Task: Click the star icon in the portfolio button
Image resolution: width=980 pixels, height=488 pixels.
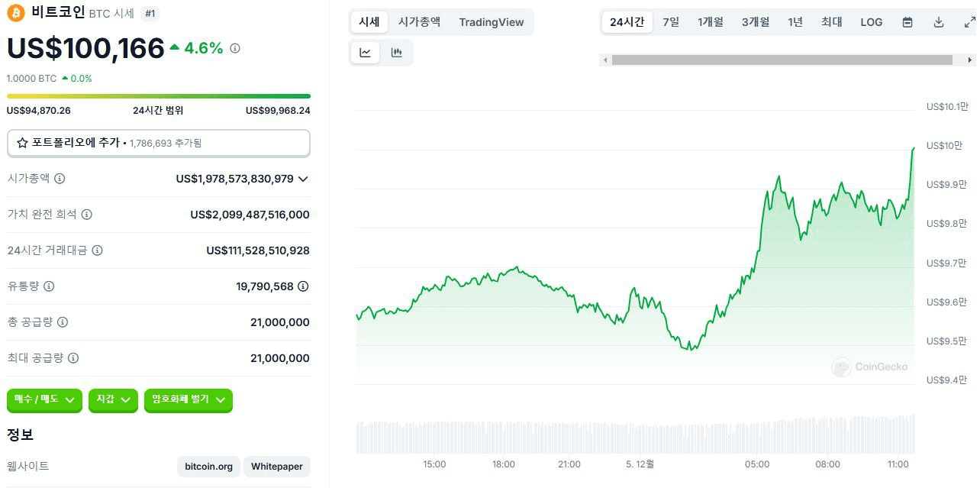Action: pos(22,143)
